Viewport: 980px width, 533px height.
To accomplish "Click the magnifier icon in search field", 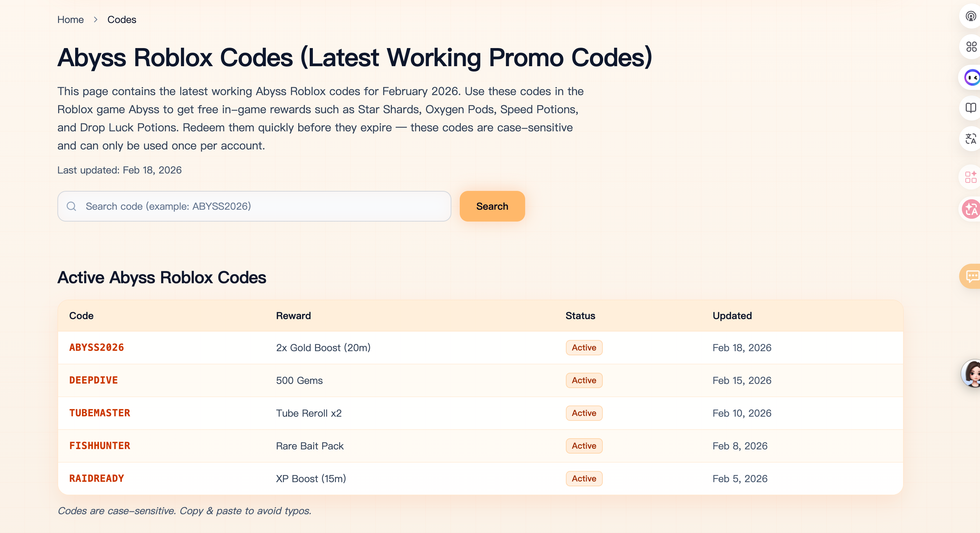I will (71, 206).
